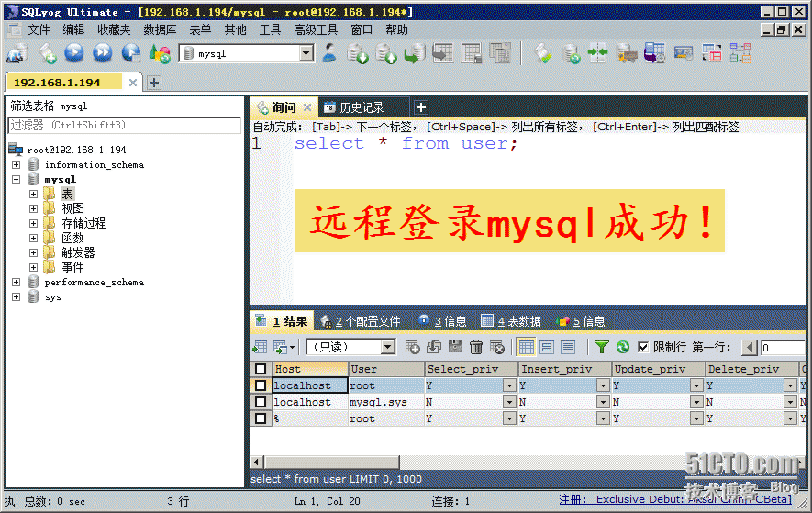Click the 第一行 first row number field
Viewport: 812px width, 513px height.
click(x=783, y=347)
